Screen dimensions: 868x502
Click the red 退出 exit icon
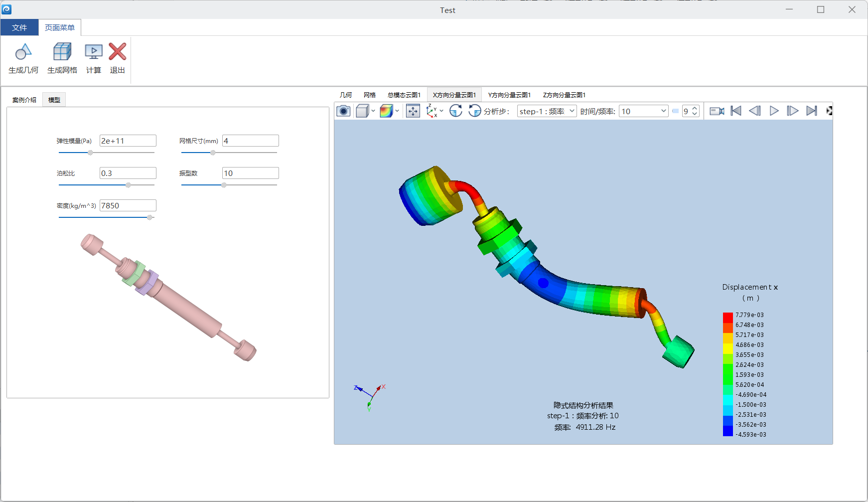(118, 52)
